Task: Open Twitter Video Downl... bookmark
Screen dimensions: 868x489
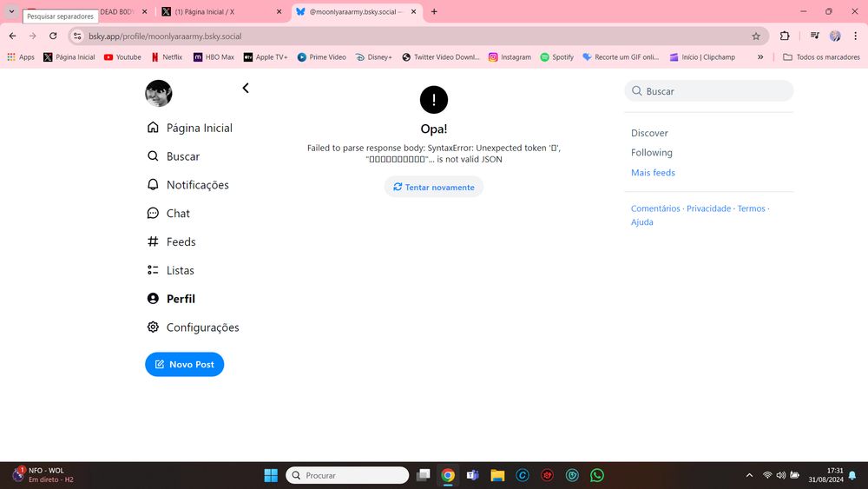Action: (441, 57)
